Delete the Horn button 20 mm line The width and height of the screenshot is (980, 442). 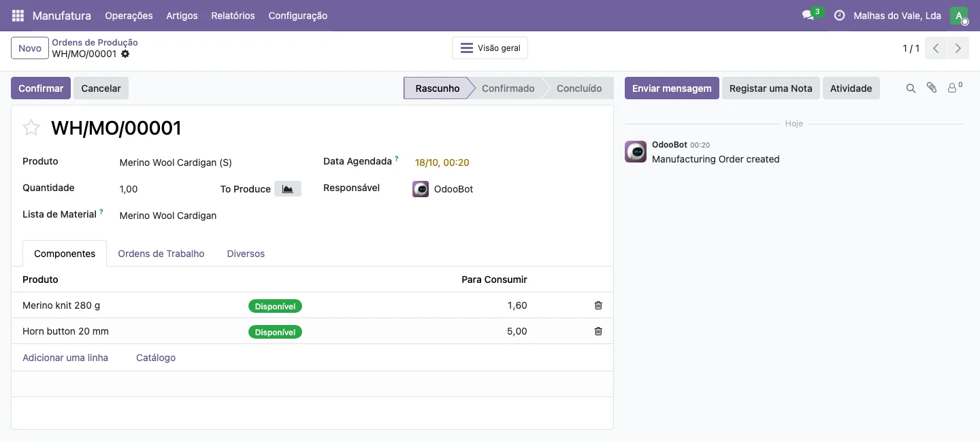(598, 331)
